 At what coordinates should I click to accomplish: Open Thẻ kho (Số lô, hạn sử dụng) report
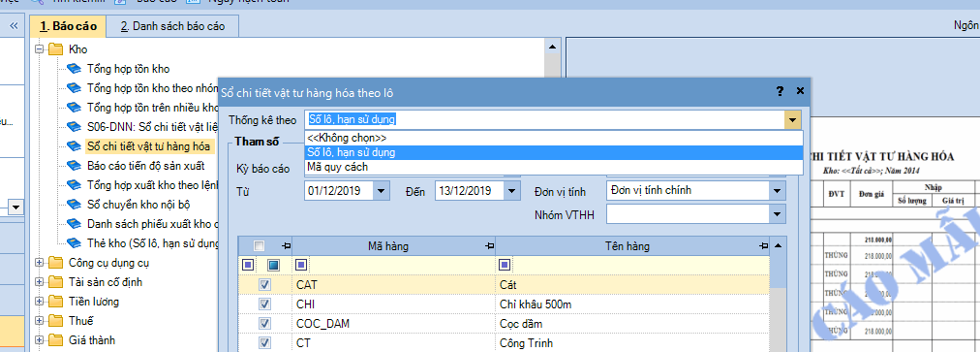click(x=152, y=243)
